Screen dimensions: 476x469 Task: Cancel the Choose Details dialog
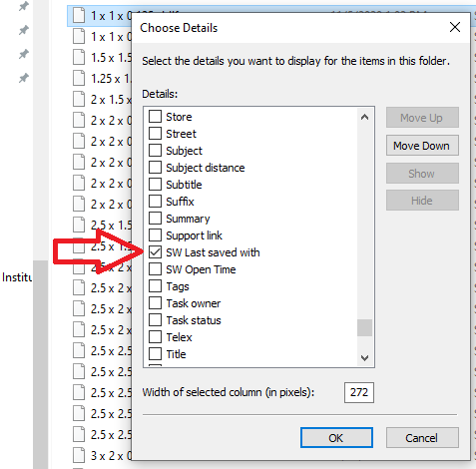[422, 438]
